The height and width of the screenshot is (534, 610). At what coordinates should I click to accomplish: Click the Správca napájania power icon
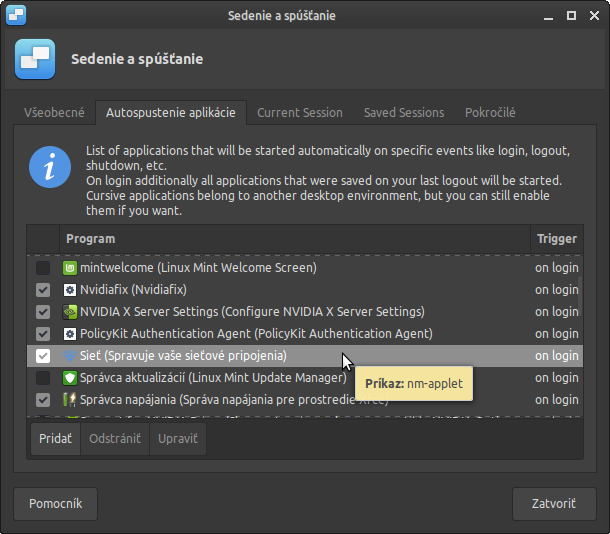tap(70, 400)
